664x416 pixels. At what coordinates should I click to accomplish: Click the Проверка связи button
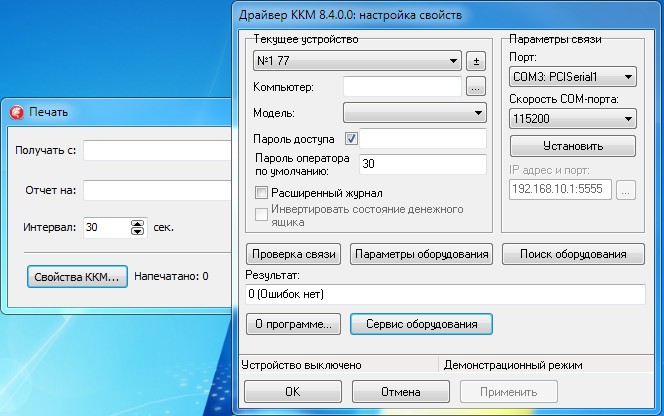click(x=293, y=254)
